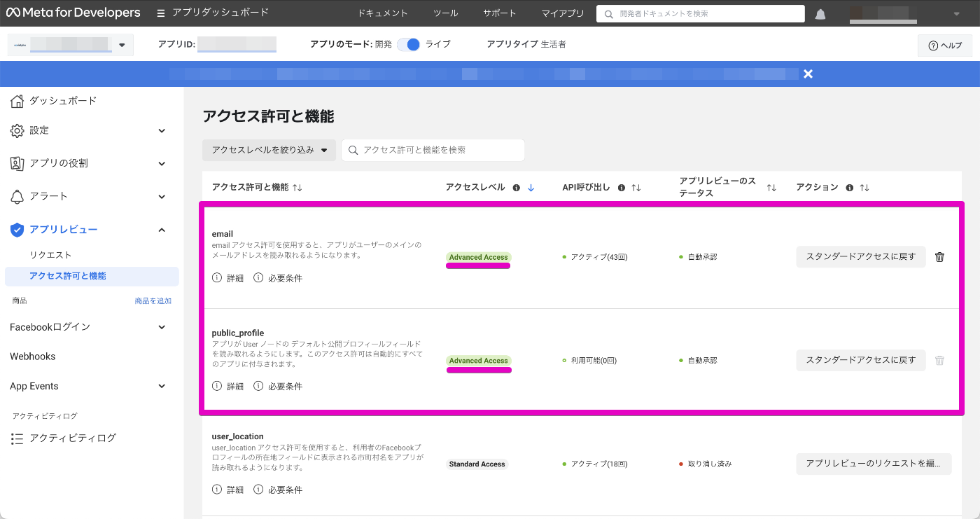Sort by アクセスレベル blue down arrow

pos(531,188)
